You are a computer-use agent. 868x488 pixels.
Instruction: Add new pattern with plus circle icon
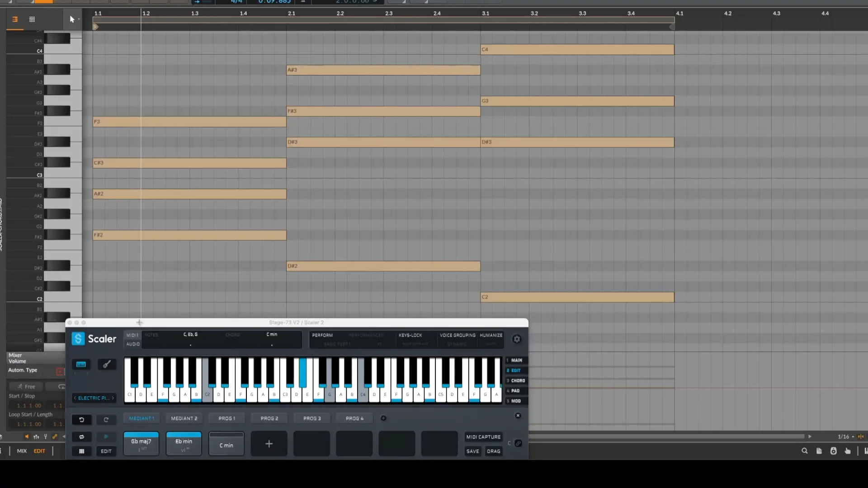tap(383, 418)
